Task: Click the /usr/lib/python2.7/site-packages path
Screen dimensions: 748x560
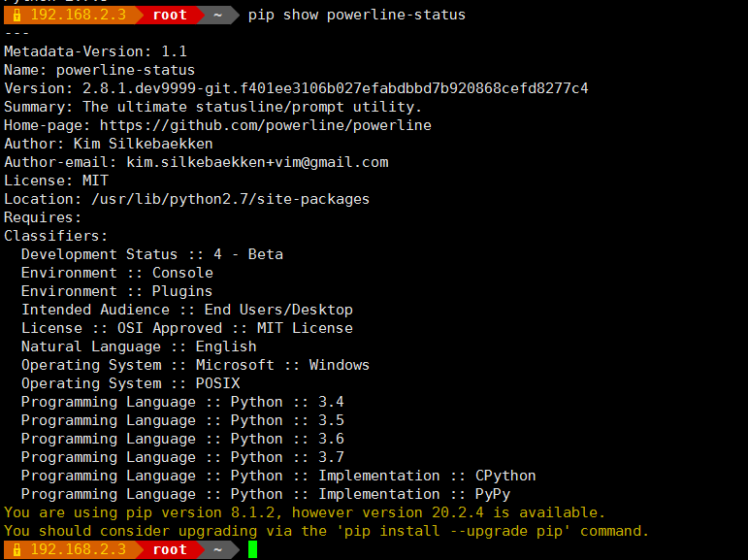Action: (230, 199)
